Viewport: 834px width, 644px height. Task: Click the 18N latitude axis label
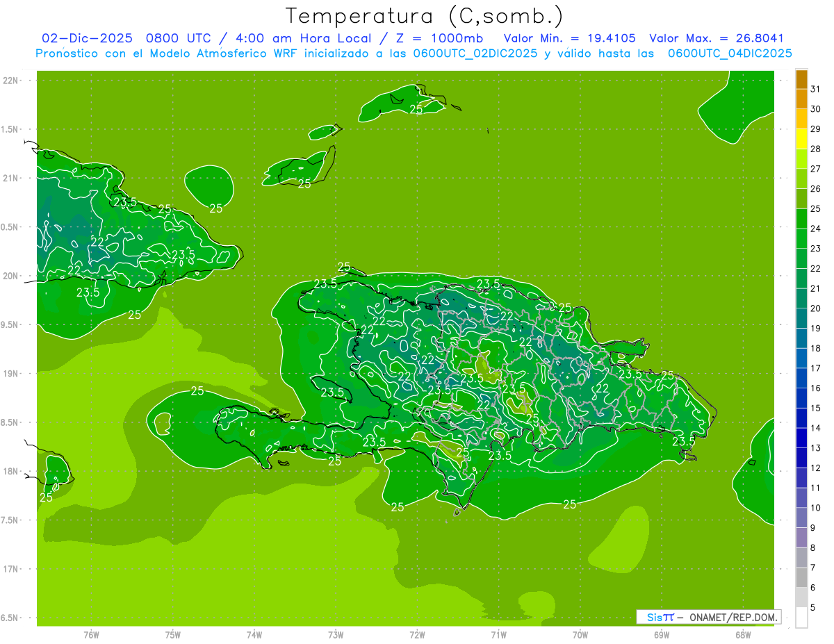[10, 472]
